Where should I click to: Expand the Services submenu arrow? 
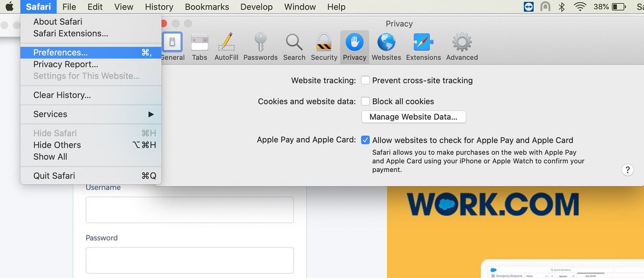point(151,114)
